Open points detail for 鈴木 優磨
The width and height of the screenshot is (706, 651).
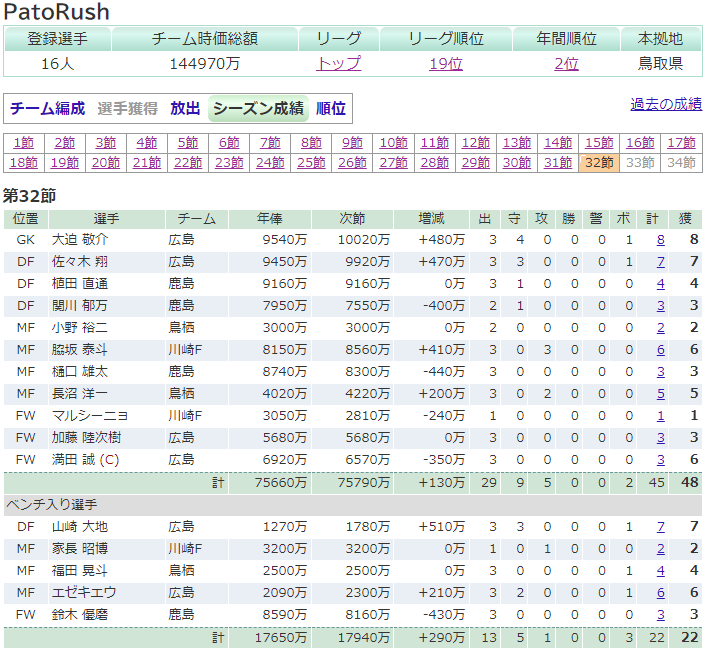(x=661, y=615)
